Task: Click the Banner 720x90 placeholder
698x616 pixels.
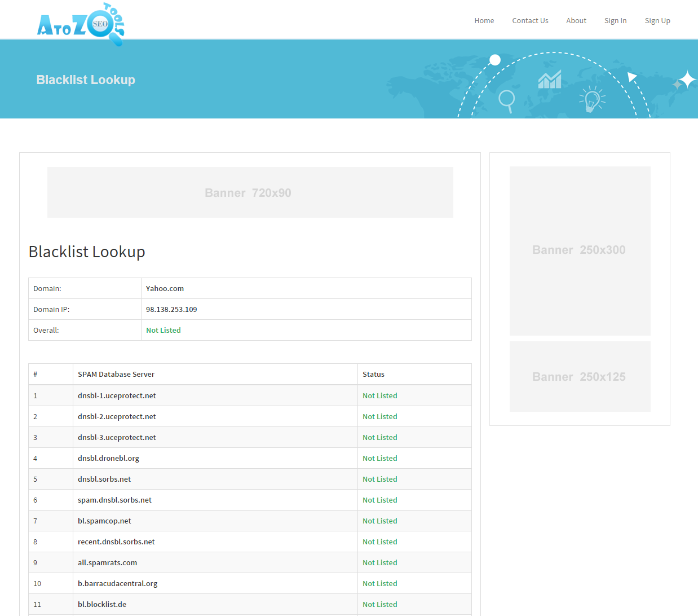Action: pos(250,192)
